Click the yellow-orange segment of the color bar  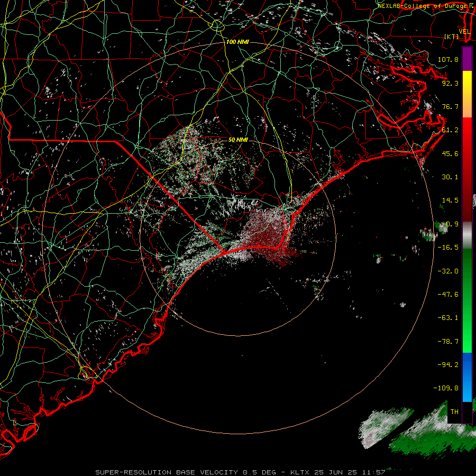point(467,94)
